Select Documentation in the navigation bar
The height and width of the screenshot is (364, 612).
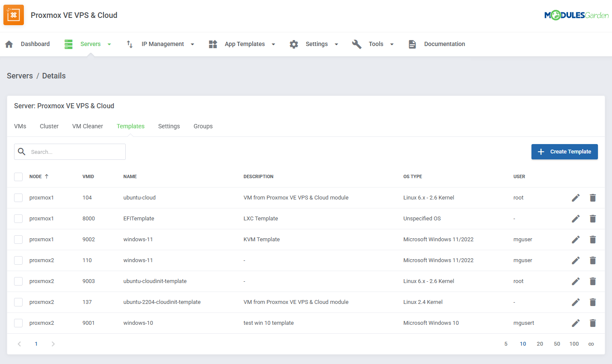445,44
